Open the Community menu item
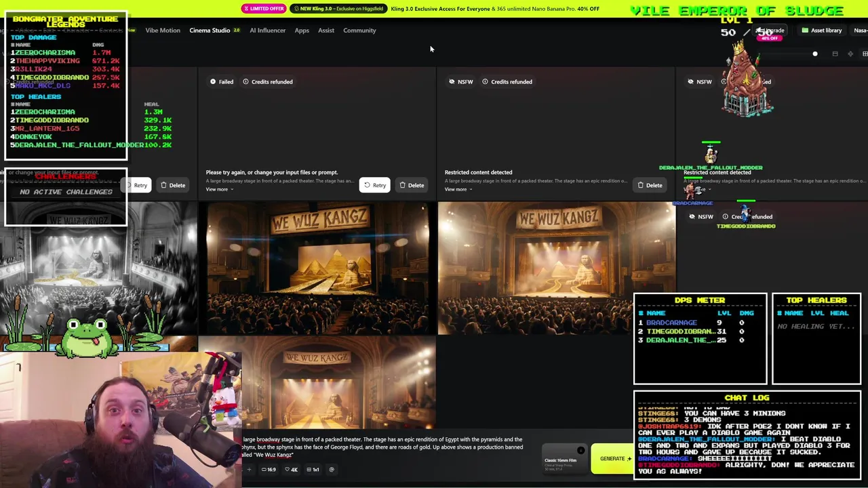 pos(359,30)
